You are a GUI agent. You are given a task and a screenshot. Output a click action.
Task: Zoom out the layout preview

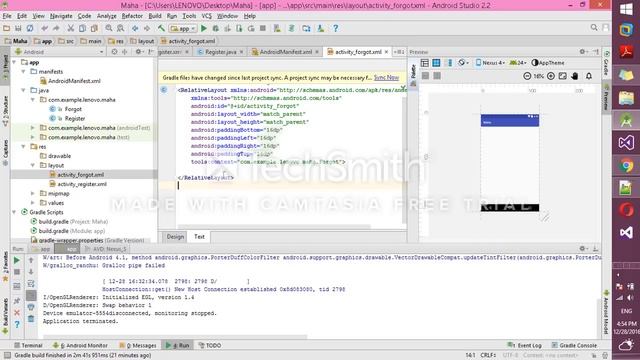[x=527, y=76]
